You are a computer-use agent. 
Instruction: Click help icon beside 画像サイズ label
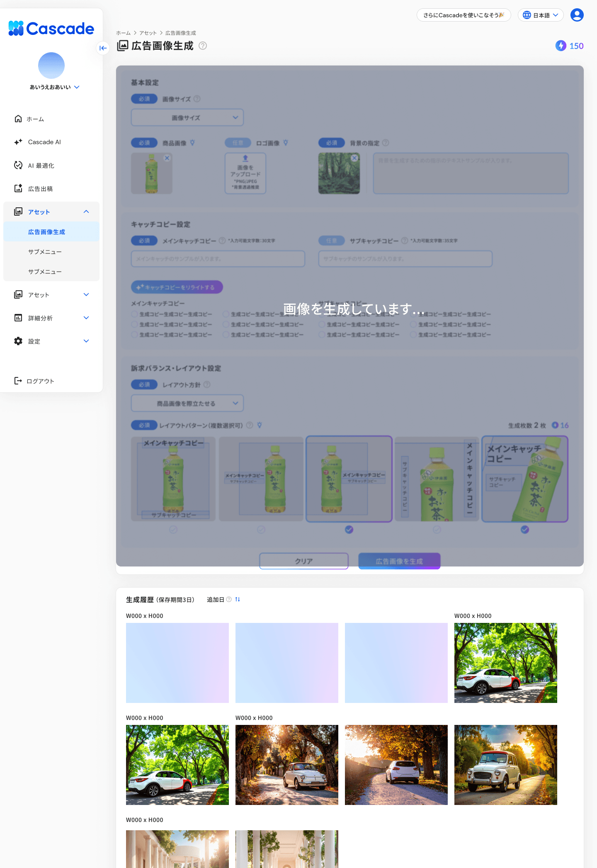point(197,99)
